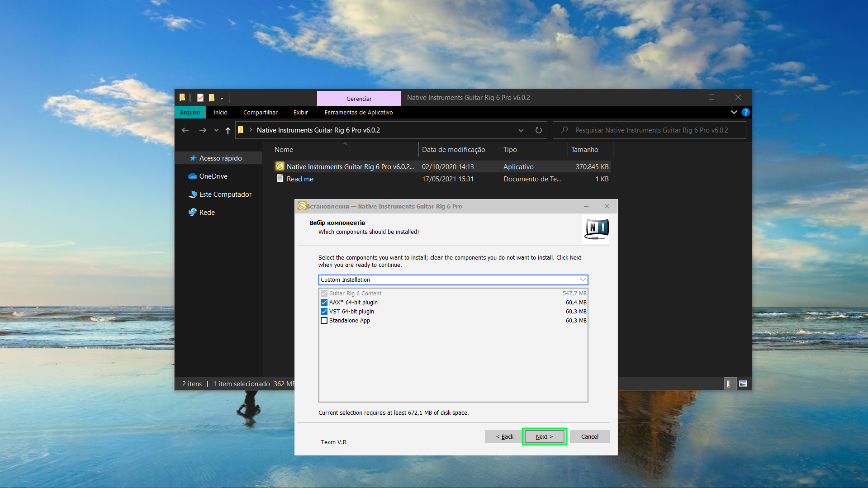
Task: Close the installer dialog
Action: click(607, 206)
